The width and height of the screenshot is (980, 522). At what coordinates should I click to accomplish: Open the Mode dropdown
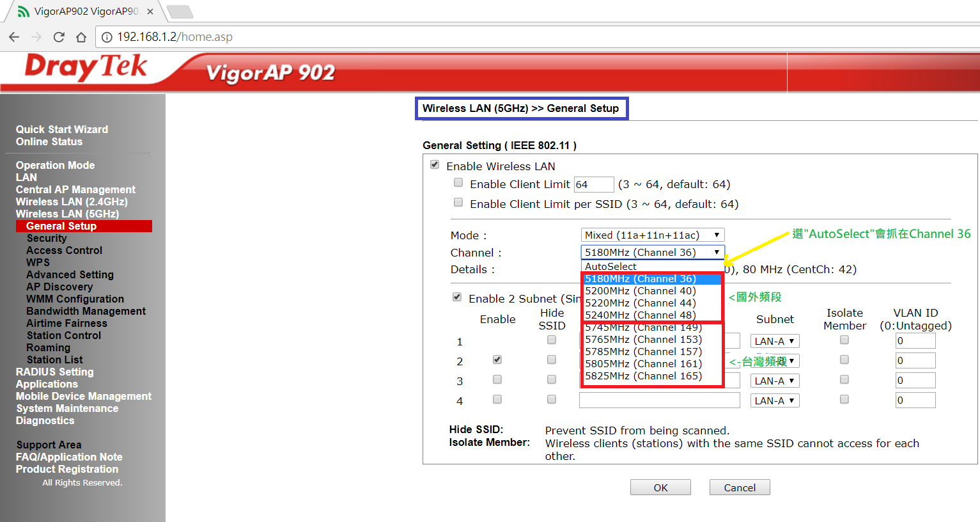pyautogui.click(x=653, y=235)
